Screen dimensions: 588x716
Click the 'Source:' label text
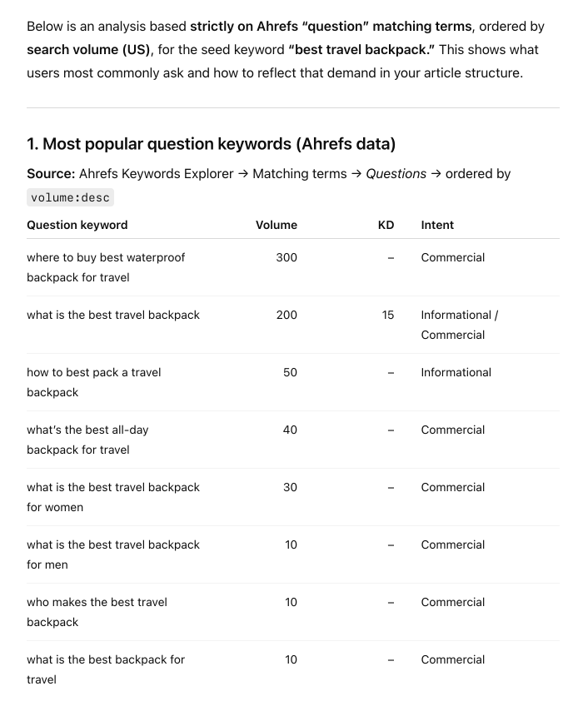click(x=51, y=173)
